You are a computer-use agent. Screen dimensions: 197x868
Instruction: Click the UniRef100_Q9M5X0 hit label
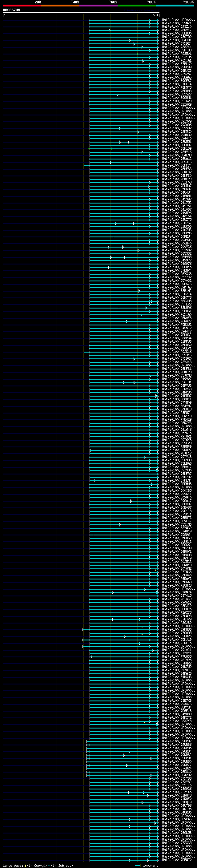(177, 132)
